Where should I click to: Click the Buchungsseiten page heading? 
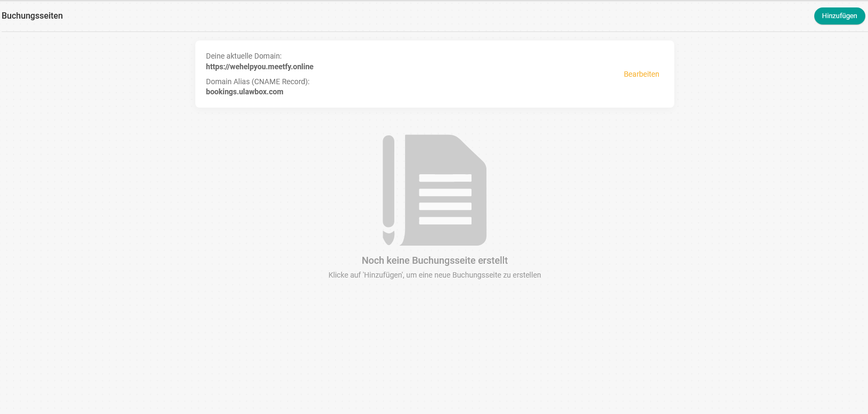click(32, 16)
